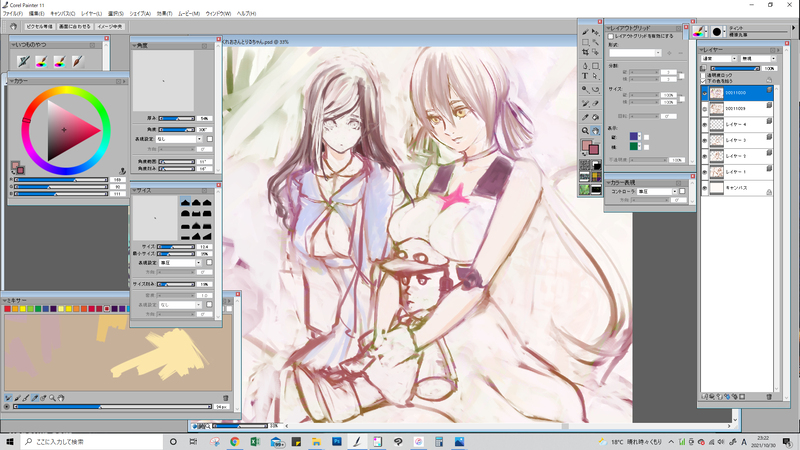
Task: Toggle visibility of レイヤー 1 layer
Action: point(705,172)
